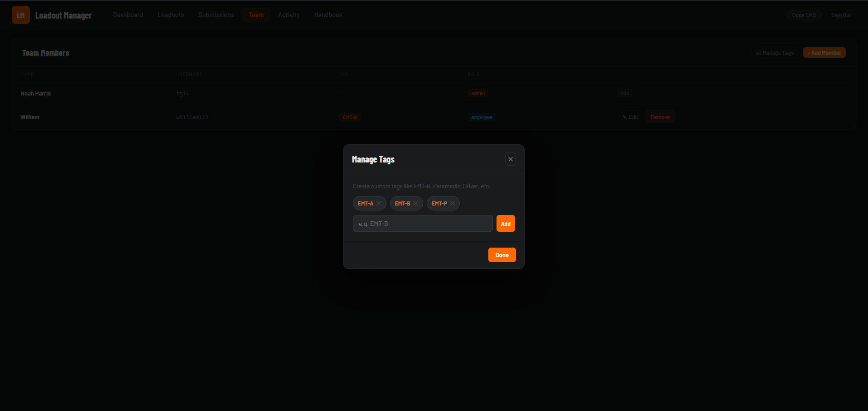Click the Add button for new tag

[505, 223]
